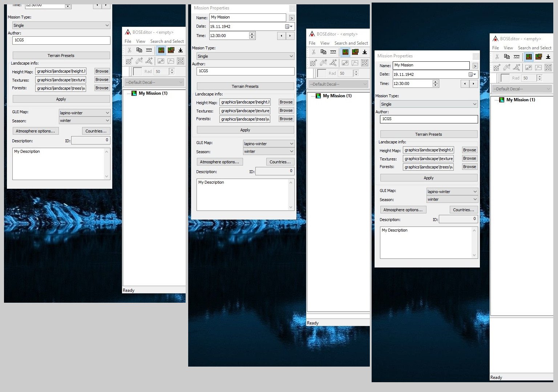The height and width of the screenshot is (392, 558).
Task: Click the download arrow icon in rightmost BOSEditor
Action: tap(548, 57)
